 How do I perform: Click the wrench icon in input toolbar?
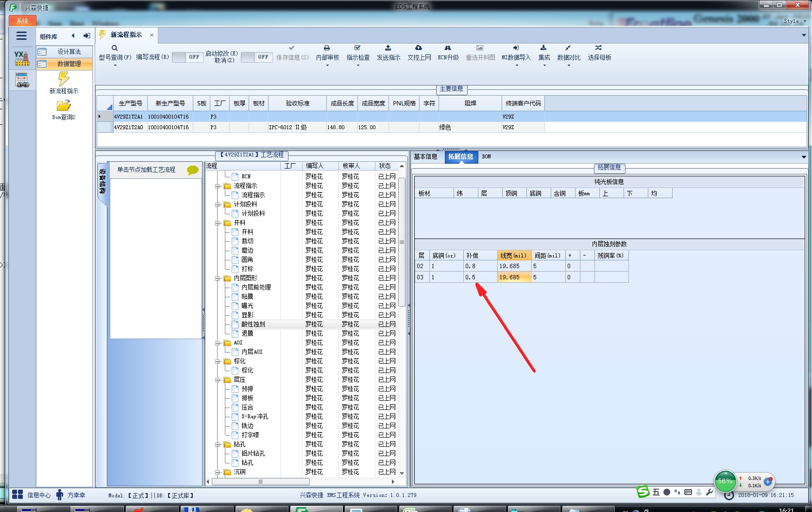click(710, 492)
